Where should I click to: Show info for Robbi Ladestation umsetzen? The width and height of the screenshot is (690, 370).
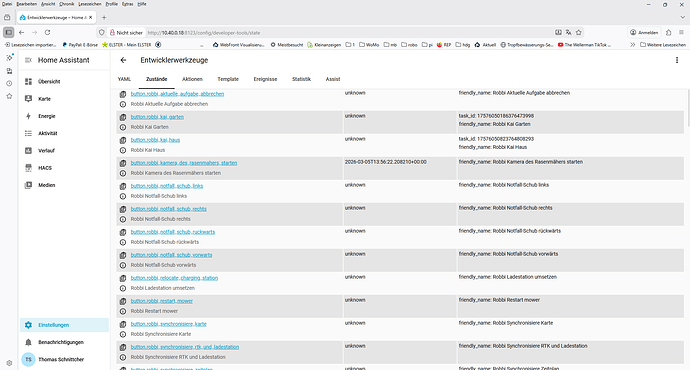123,289
